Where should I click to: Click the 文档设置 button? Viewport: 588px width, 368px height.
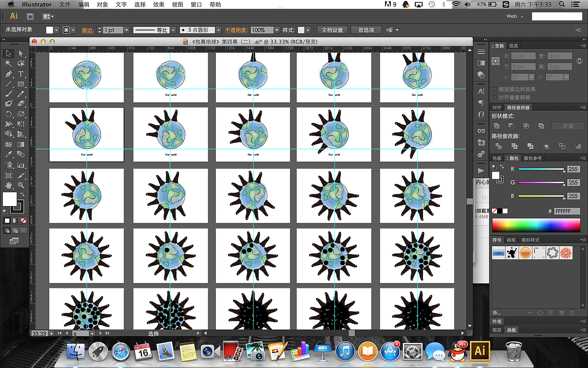[x=333, y=30]
